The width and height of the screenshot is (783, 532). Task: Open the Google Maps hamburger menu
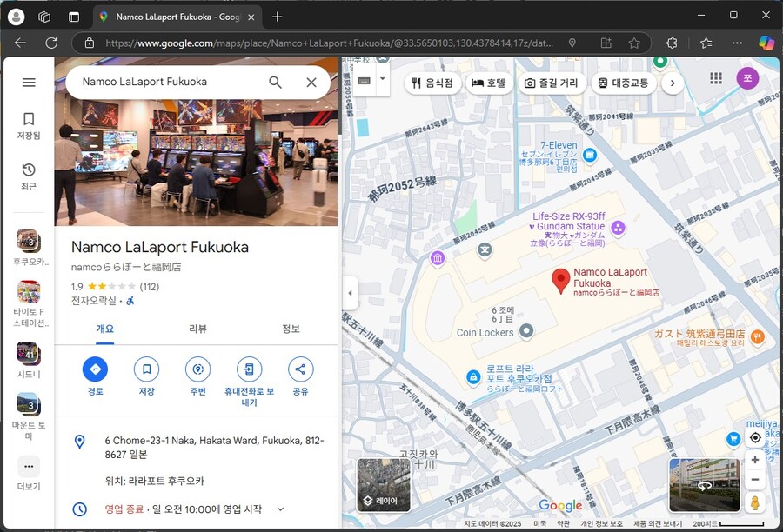(29, 83)
